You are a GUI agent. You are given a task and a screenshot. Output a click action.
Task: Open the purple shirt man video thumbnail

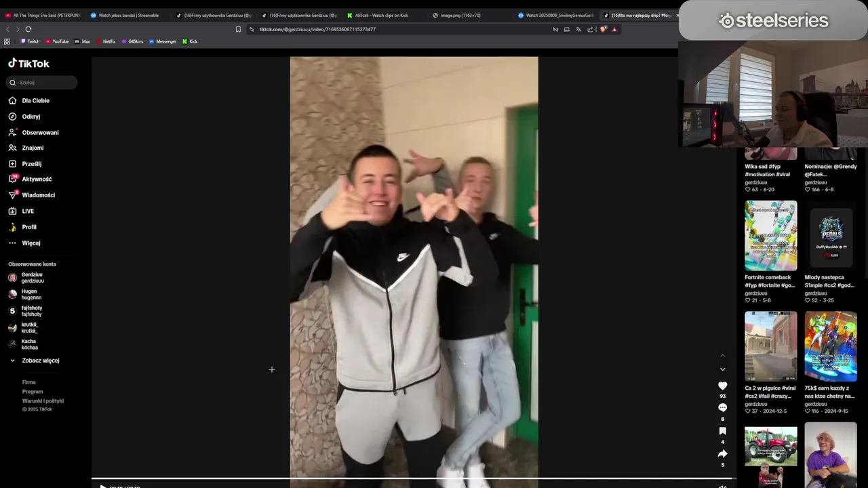(x=831, y=455)
